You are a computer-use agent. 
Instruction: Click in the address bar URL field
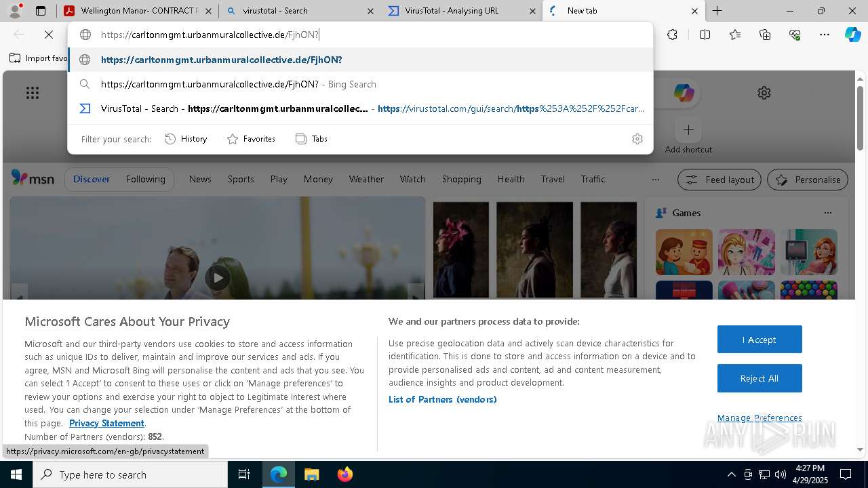tap(359, 35)
